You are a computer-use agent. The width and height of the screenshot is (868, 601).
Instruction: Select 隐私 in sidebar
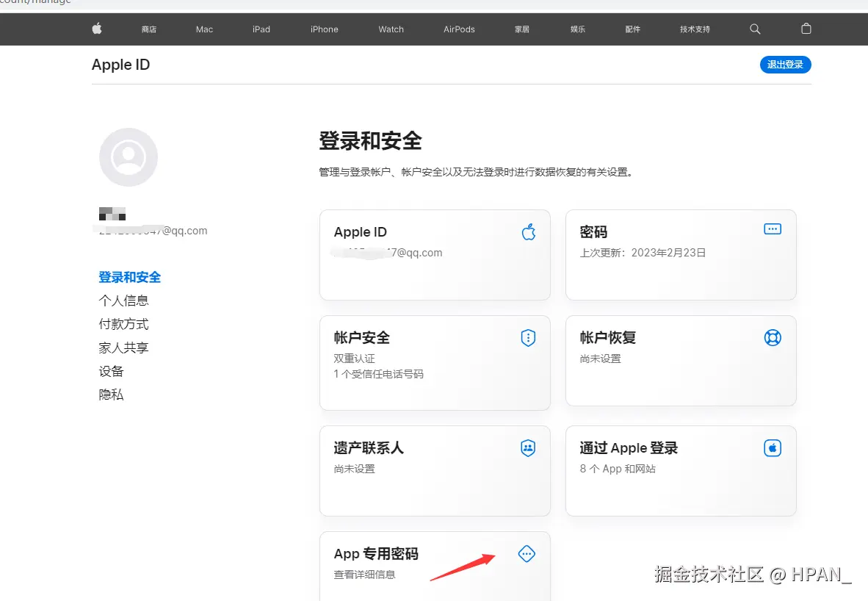[x=111, y=395]
